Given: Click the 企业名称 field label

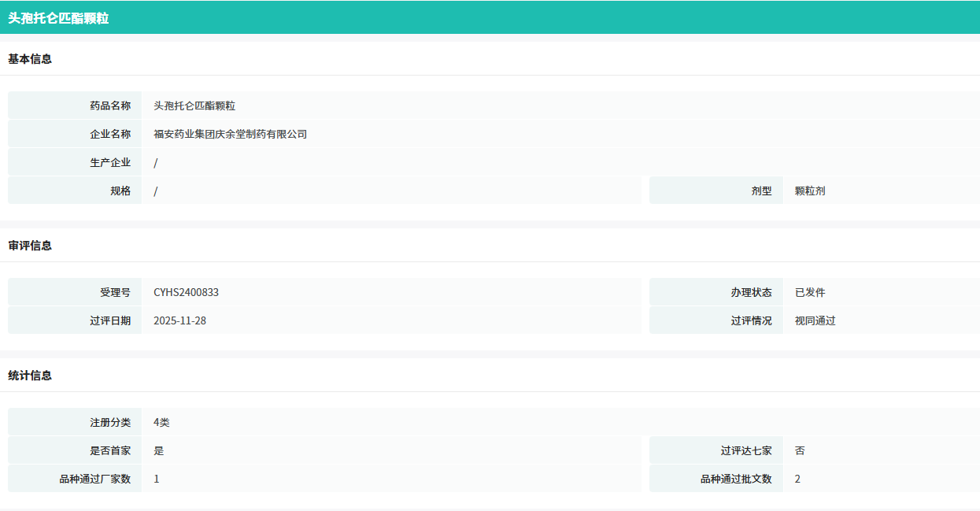Looking at the screenshot, I should coord(110,134).
